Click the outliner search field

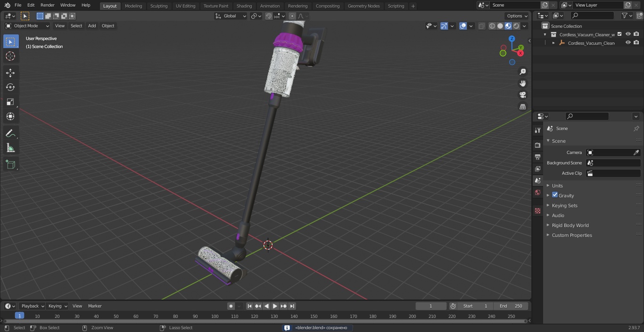[592, 16]
